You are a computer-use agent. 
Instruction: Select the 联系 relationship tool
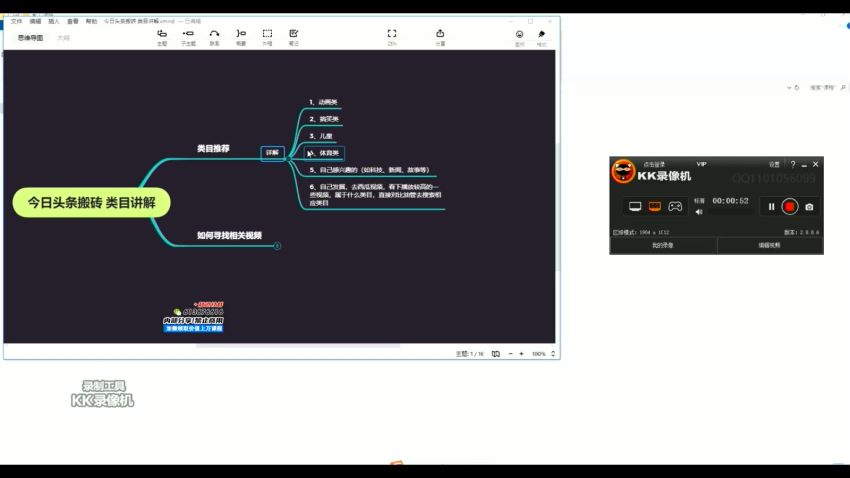[215, 37]
